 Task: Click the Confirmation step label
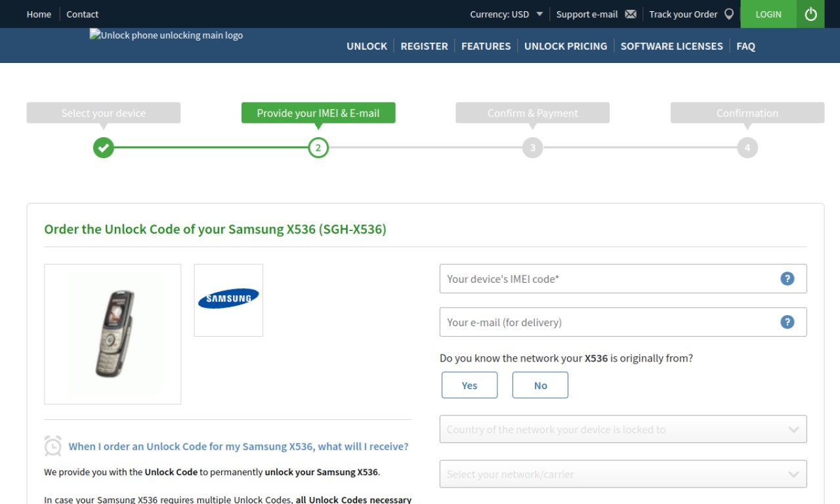click(747, 113)
